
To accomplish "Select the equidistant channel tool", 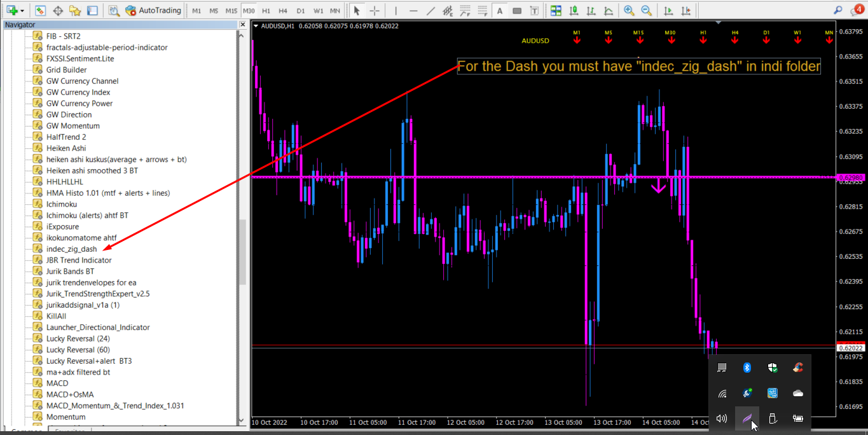I will tap(448, 10).
